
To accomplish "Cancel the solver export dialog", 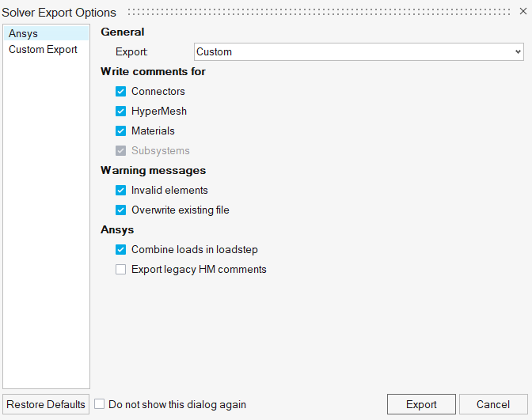I will point(492,404).
